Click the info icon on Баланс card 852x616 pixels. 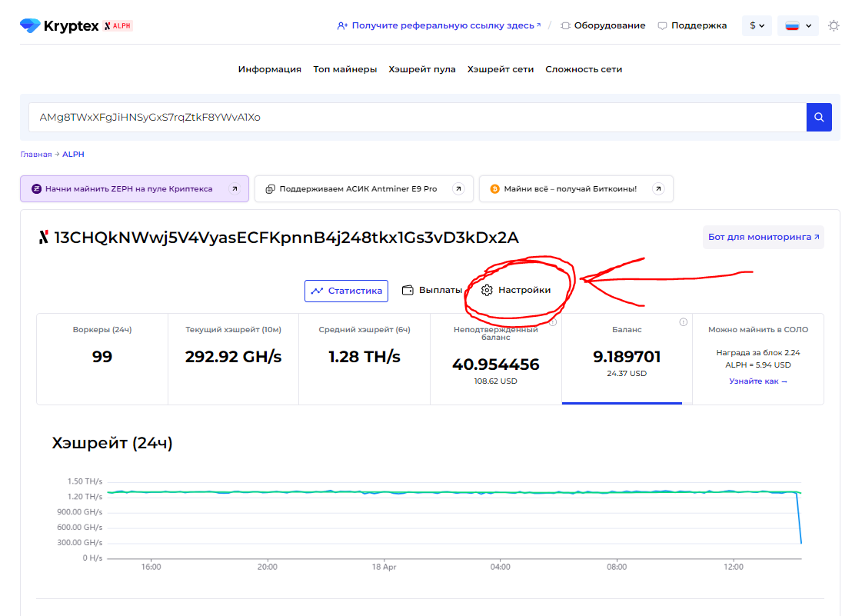click(x=684, y=322)
